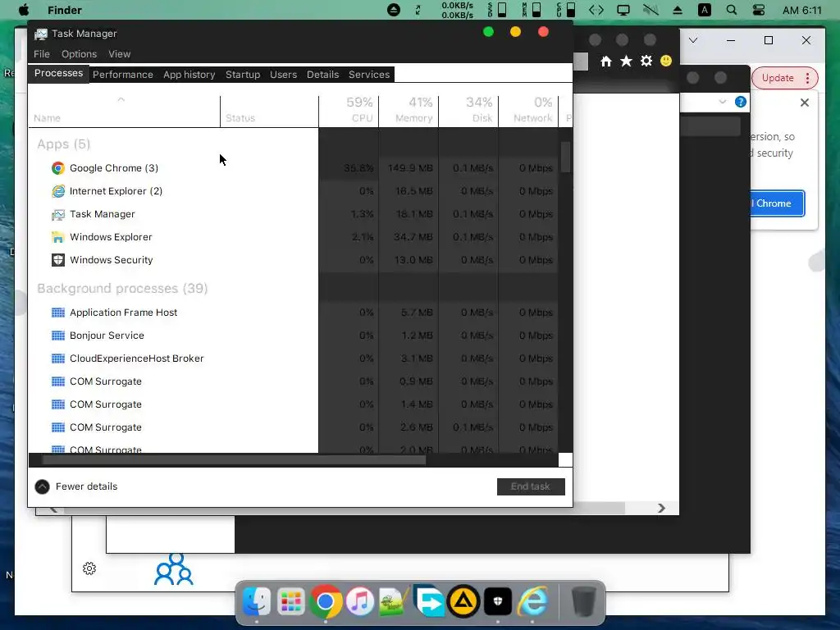Switch to the Startup tab

(x=243, y=75)
